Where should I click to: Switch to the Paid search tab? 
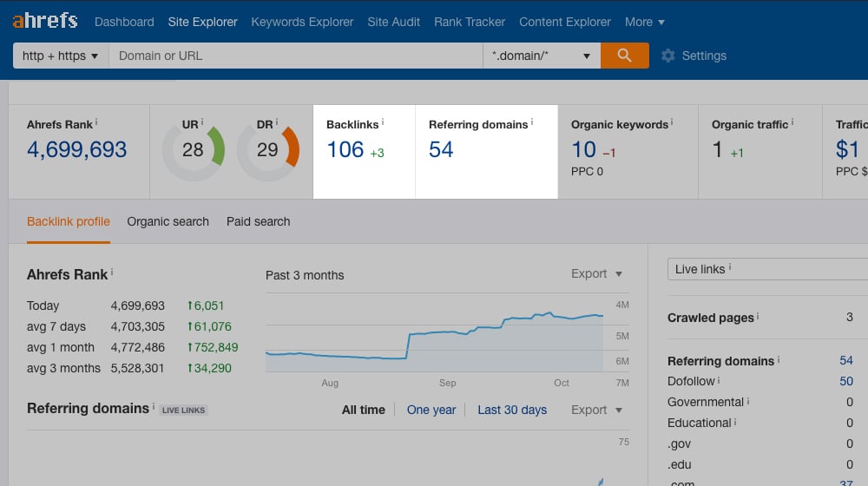point(258,221)
